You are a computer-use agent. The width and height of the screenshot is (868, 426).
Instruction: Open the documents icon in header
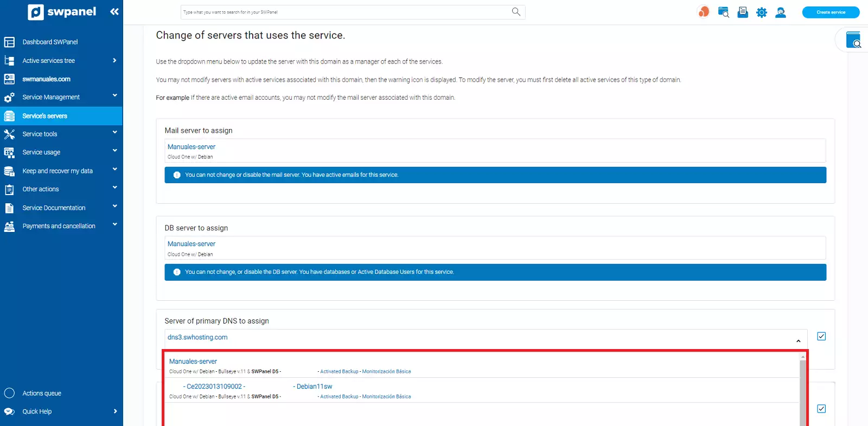point(743,12)
